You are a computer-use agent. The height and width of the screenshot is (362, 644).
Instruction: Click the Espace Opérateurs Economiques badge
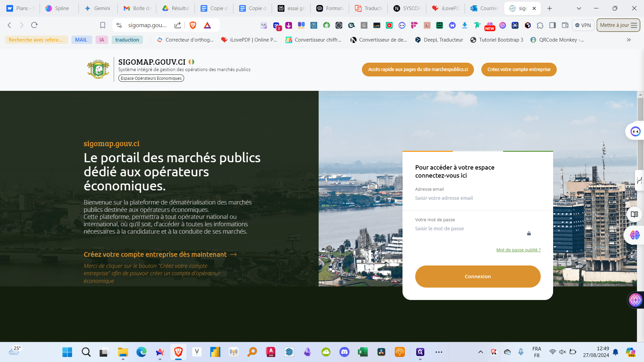[x=151, y=78]
